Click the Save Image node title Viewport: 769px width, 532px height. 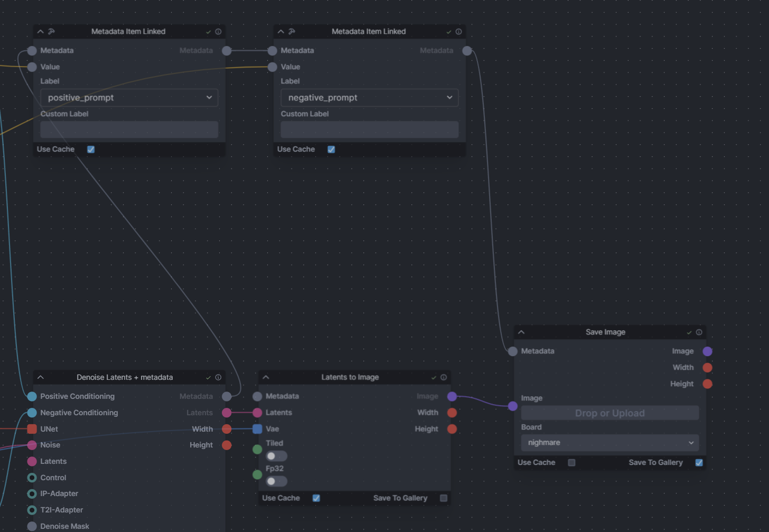coord(605,332)
